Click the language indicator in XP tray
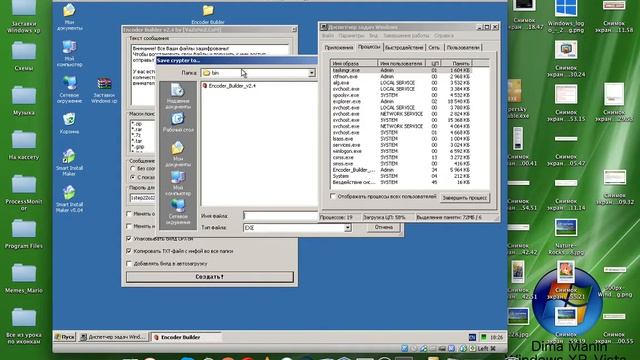This screenshot has width=640, height=360. 472,337
